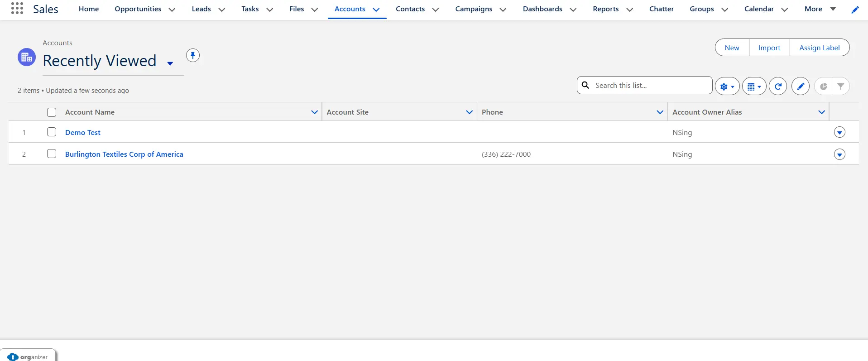Tick the Demo Test row checkbox
This screenshot has width=868, height=361.
click(52, 132)
